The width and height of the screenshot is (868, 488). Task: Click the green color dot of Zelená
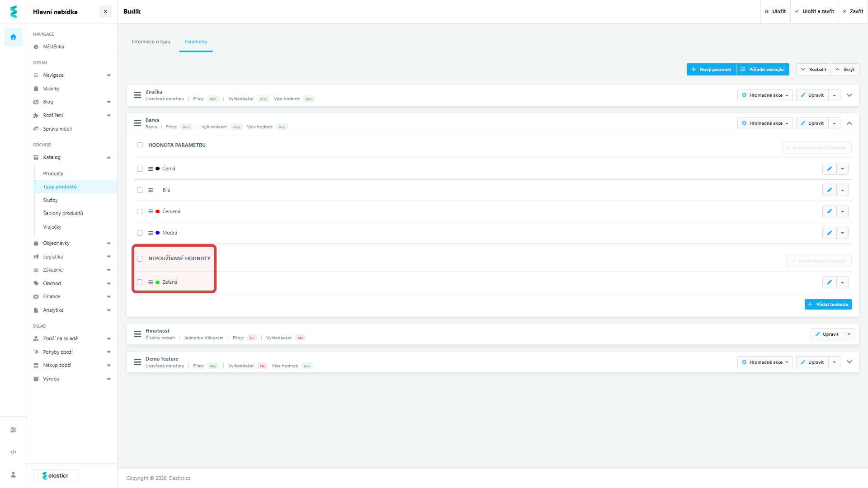point(158,282)
